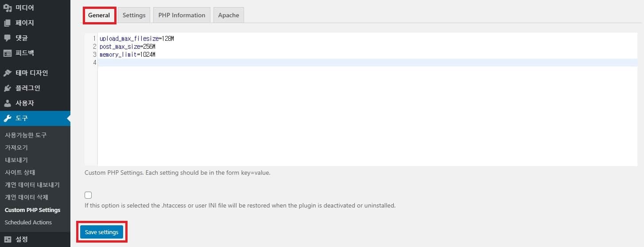Click the Pages (페이지) sidebar icon

[8, 23]
